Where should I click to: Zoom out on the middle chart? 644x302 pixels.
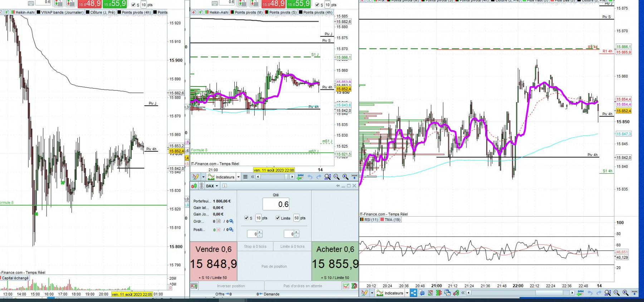337,177
